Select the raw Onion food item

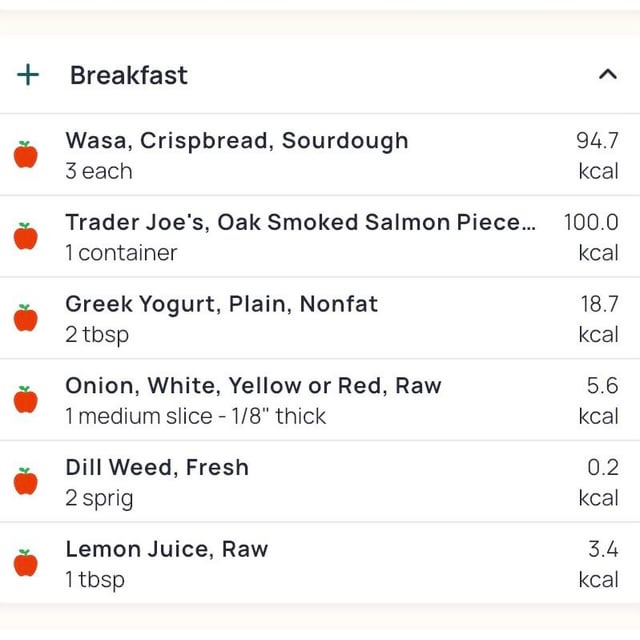pyautogui.click(x=253, y=386)
